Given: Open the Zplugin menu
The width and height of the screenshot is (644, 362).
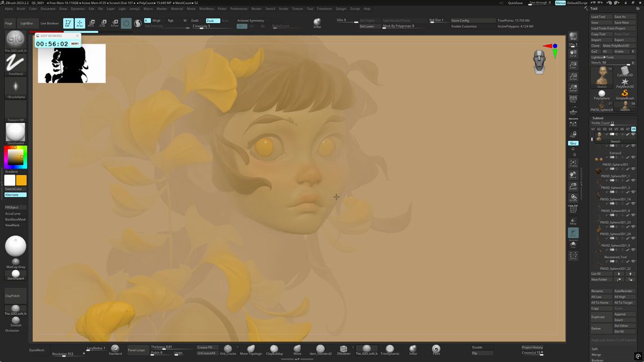Looking at the screenshot, I should [x=341, y=9].
